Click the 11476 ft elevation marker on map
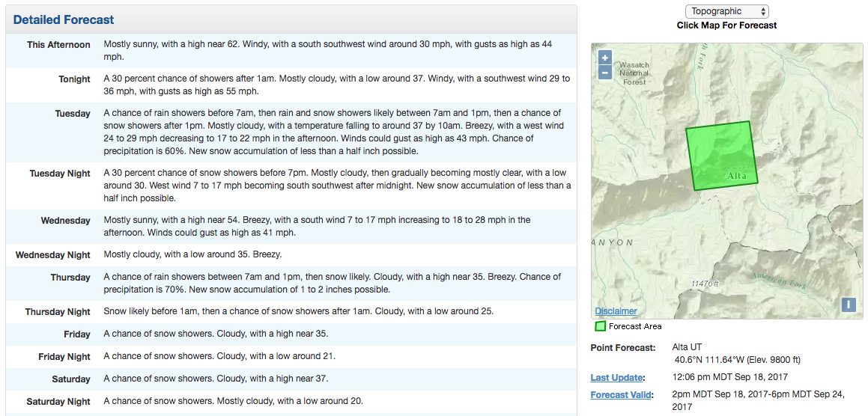The image size is (868, 416). (x=704, y=284)
